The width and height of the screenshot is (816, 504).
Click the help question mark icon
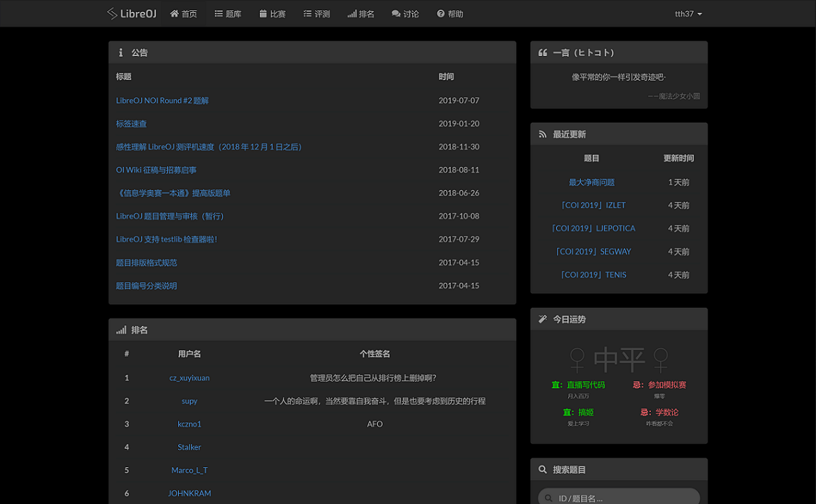441,14
